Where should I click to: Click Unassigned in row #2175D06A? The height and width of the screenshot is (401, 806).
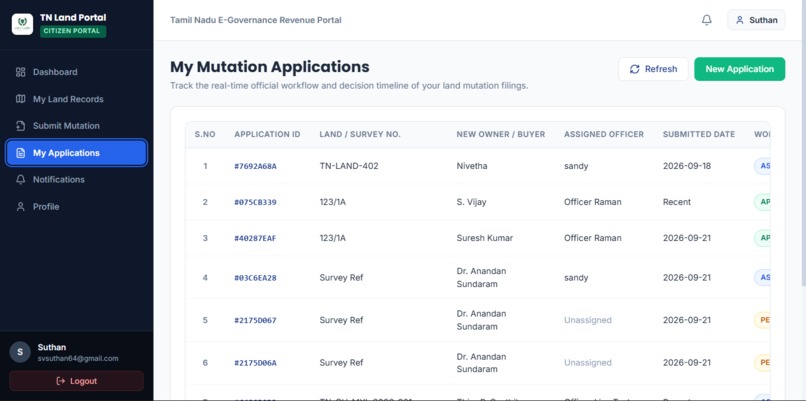pos(588,363)
